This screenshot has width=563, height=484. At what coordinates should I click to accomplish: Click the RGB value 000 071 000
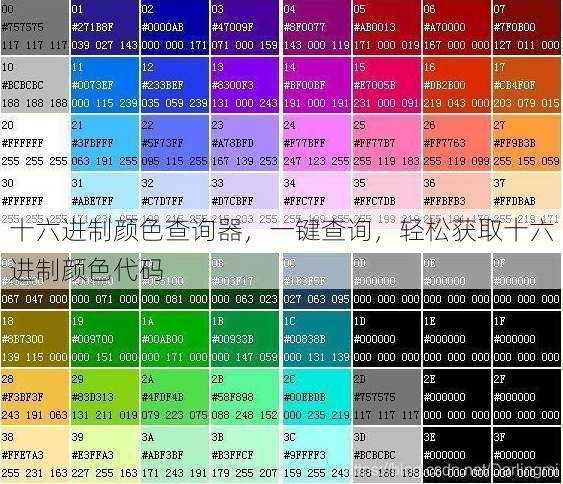point(104,299)
